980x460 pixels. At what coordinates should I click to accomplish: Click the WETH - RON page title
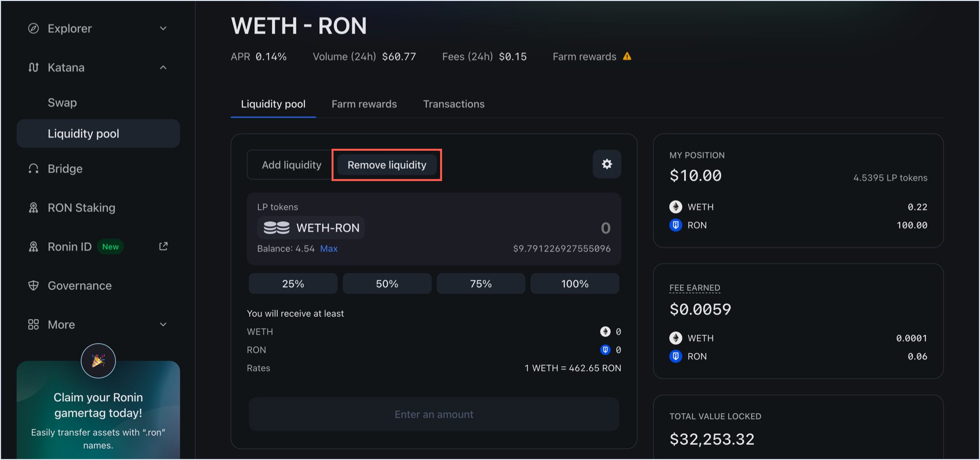coord(299,26)
